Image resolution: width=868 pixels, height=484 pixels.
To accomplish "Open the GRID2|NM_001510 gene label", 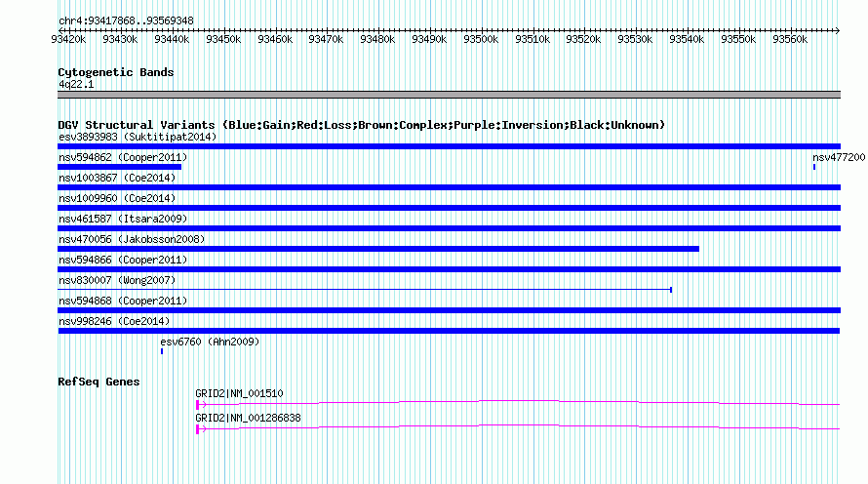I will pos(239,393).
